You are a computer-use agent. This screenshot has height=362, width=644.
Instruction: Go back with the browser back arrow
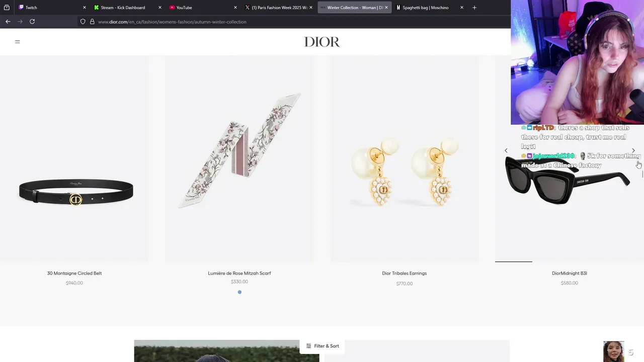(8, 22)
